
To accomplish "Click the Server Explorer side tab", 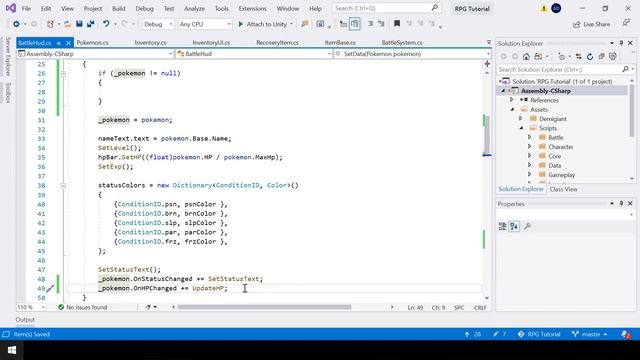I will [x=8, y=56].
